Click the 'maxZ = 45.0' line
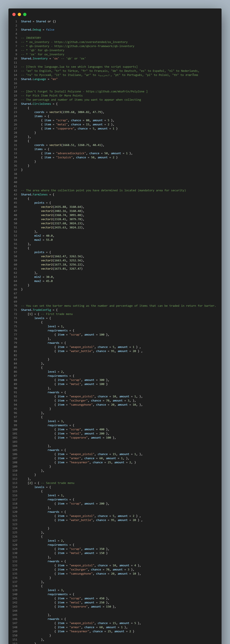This screenshot has height=644, width=230. (43, 281)
